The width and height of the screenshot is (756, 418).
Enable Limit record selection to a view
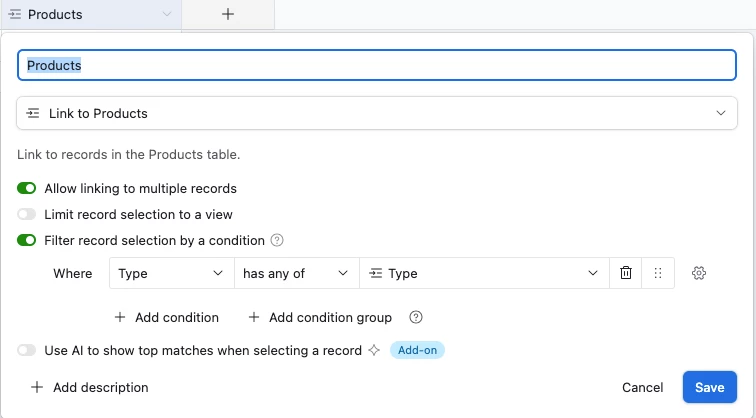click(27, 214)
